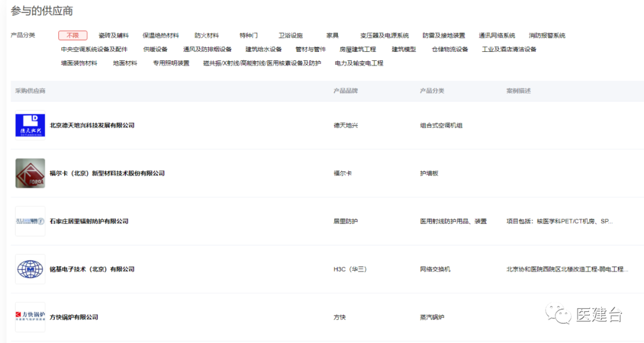644x343 pixels.
Task: Click the 方快 brand cell
Action: coord(340,317)
